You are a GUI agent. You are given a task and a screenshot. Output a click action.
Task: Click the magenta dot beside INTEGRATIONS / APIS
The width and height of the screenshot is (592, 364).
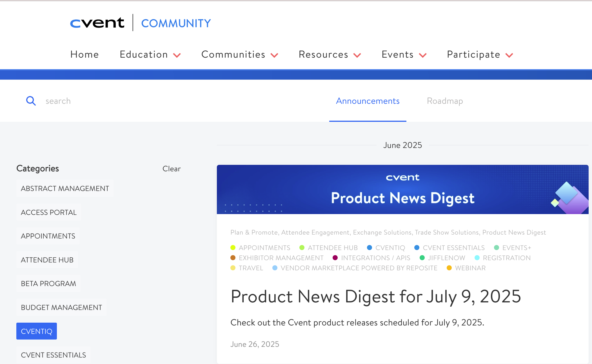click(x=335, y=258)
